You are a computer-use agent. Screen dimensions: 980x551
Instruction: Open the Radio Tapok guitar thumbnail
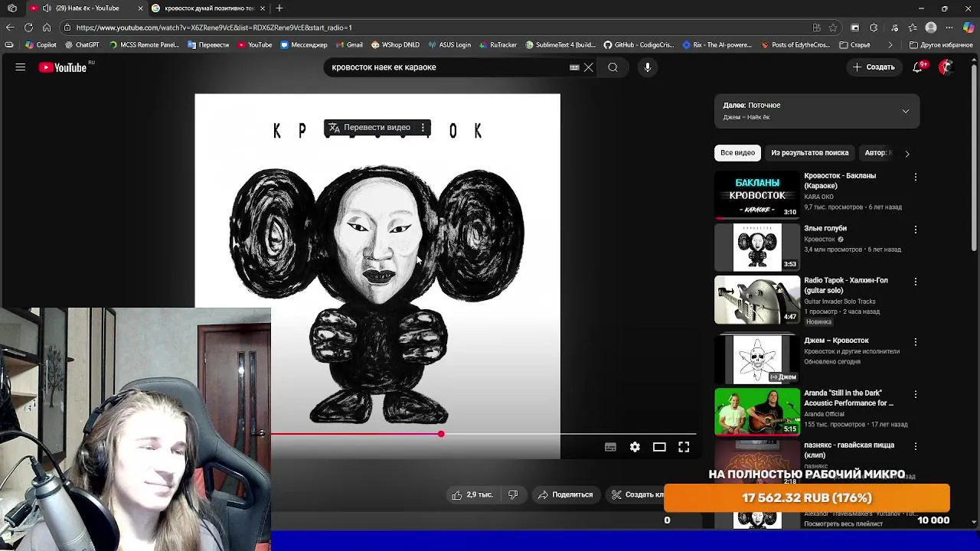pyautogui.click(x=757, y=300)
